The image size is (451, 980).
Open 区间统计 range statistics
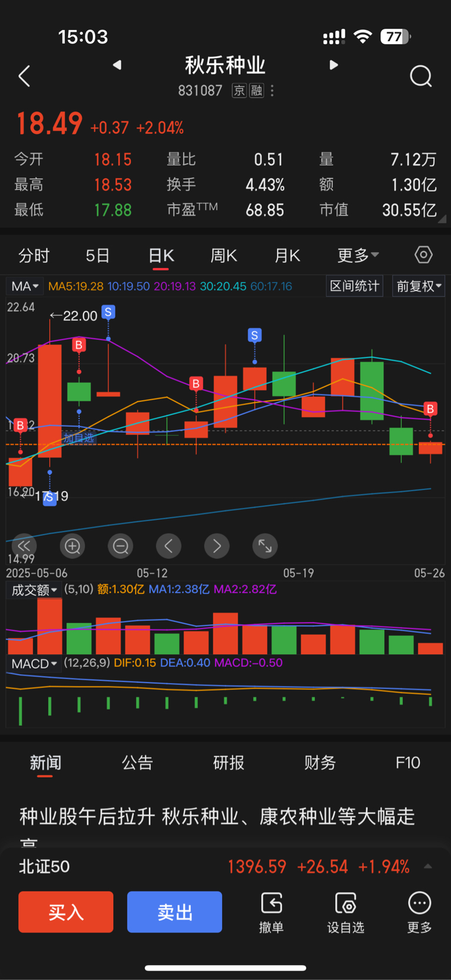point(355,286)
